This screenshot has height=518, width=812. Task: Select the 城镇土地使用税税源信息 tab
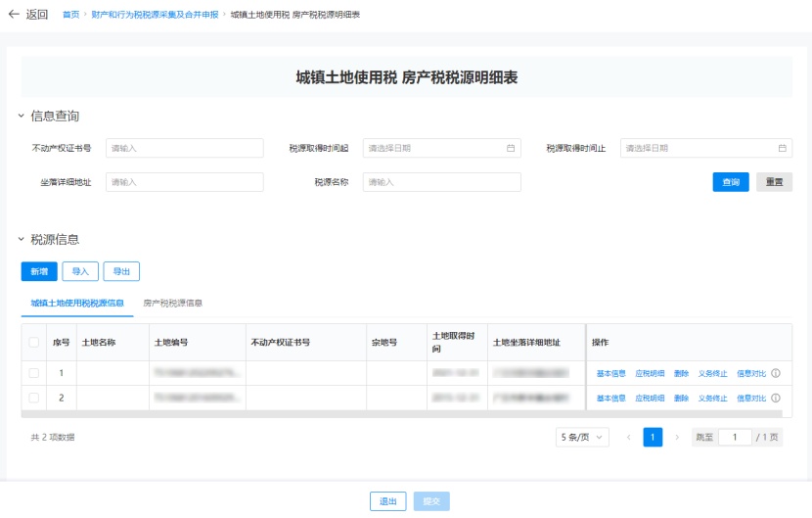coord(77,304)
